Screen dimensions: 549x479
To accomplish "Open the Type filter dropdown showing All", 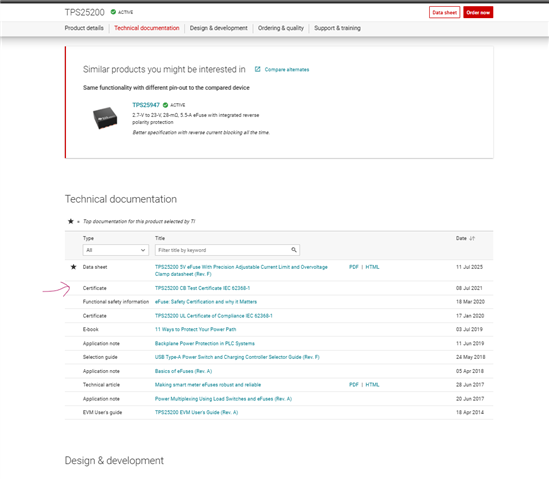I will pyautogui.click(x=116, y=250).
